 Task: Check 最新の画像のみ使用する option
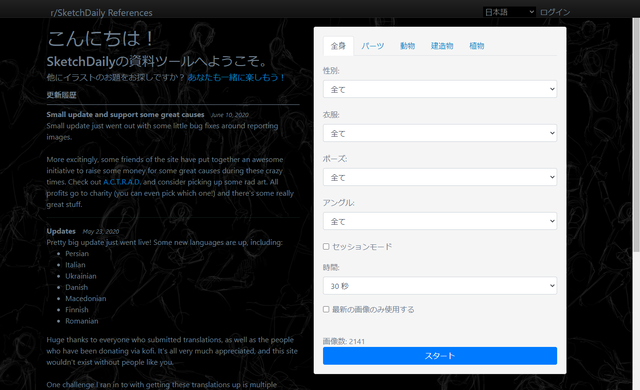(326, 309)
